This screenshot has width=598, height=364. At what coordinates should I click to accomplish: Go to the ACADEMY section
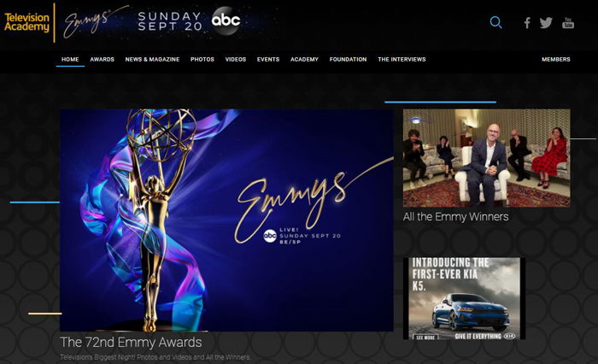(304, 60)
